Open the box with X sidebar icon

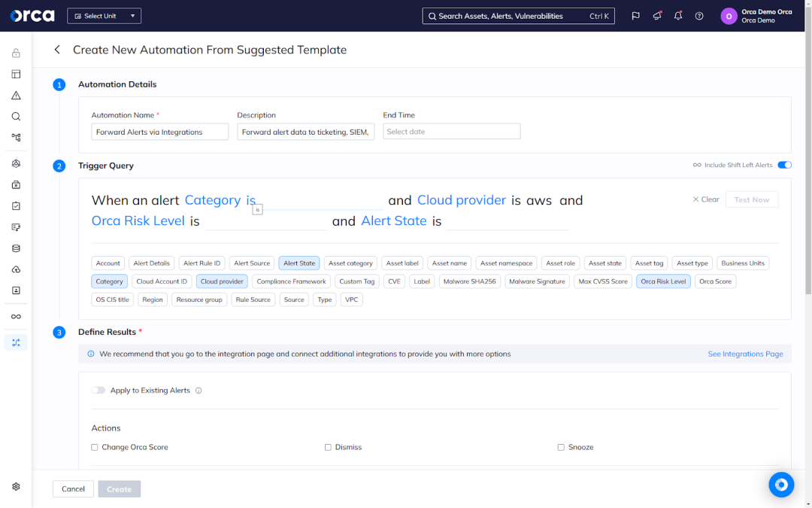[x=16, y=185]
